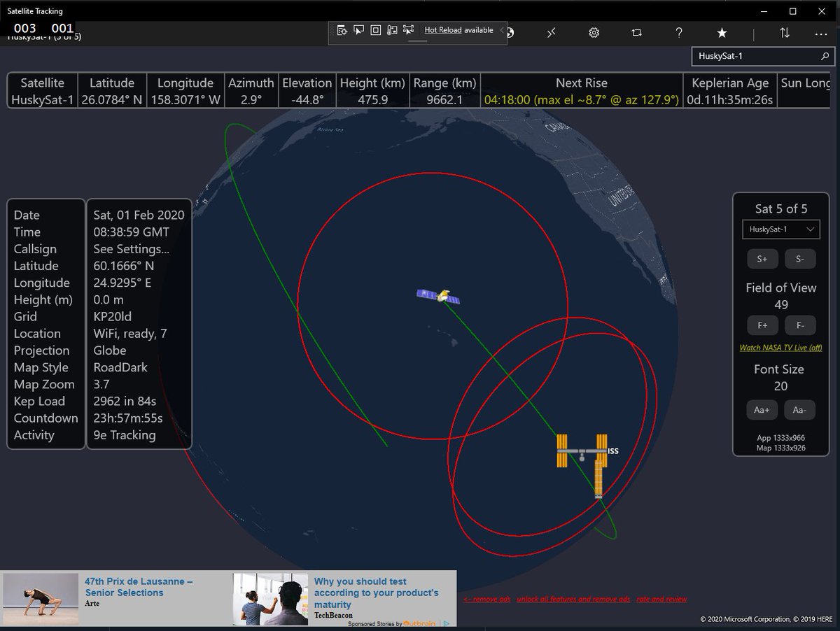Click the Keplerian Age 0d.11h:35m:26s cell
Image resolution: width=840 pixels, height=631 pixels.
730,100
